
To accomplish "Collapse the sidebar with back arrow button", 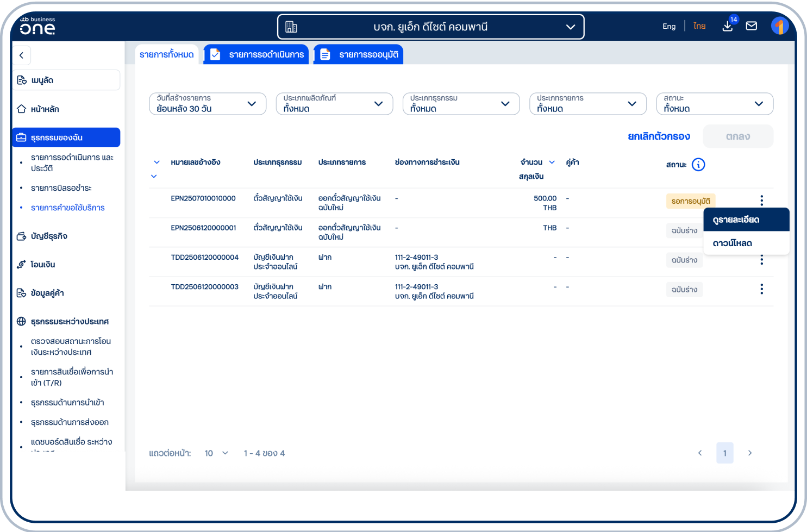I will point(21,55).
